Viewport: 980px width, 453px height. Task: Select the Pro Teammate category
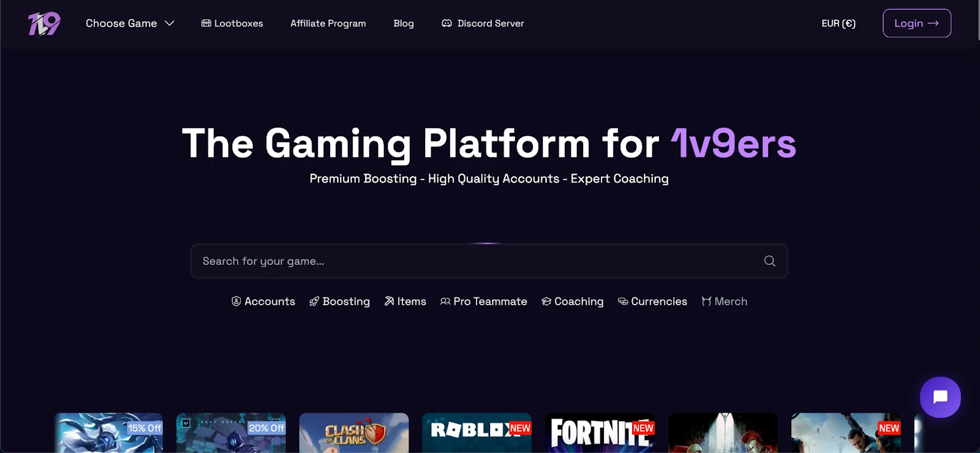(x=483, y=302)
